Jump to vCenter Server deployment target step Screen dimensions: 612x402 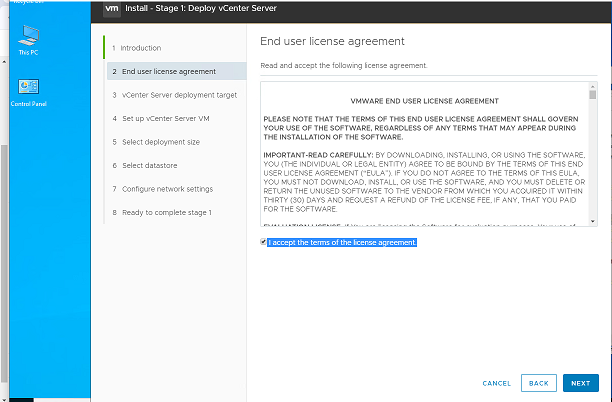[179, 95]
